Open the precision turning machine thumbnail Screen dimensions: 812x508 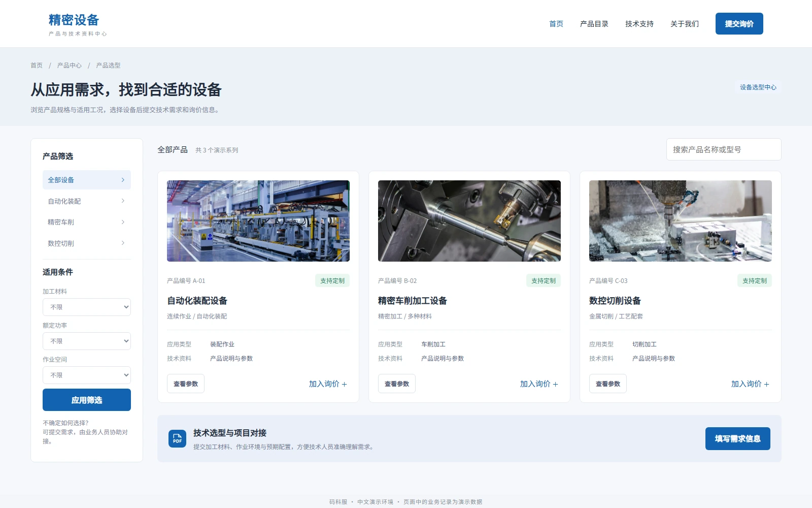point(469,221)
